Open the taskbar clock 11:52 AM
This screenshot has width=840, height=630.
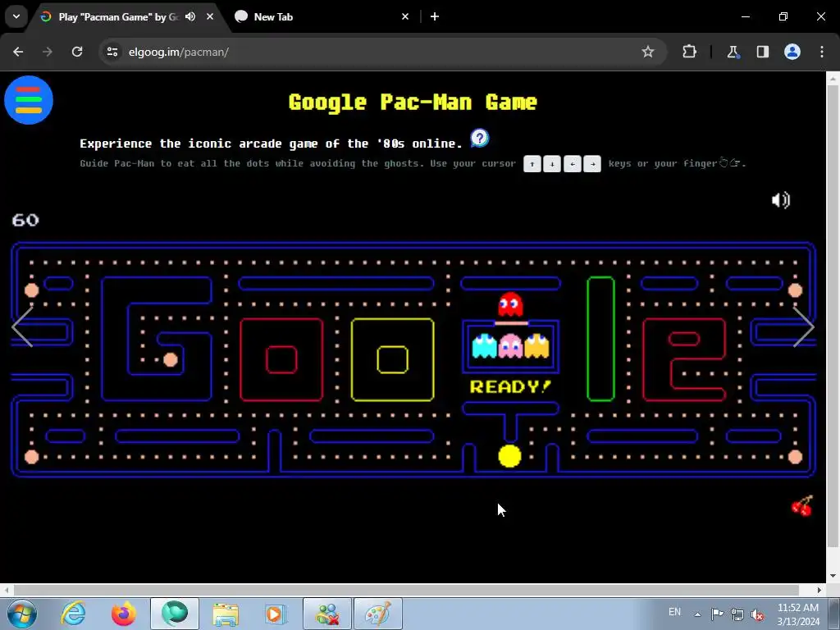click(797, 614)
